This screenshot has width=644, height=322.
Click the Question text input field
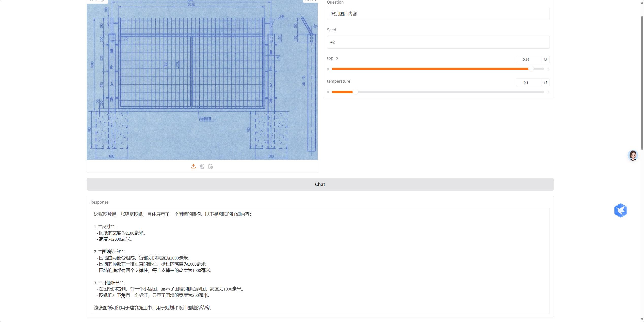[438, 14]
